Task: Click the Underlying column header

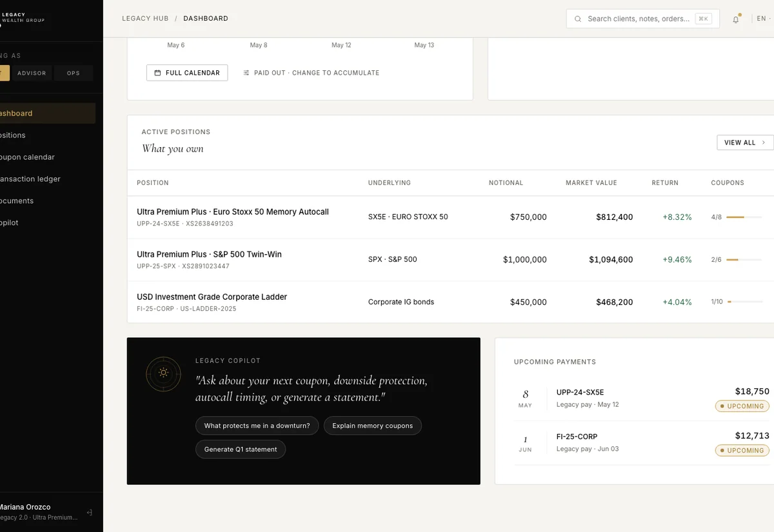Action: [390, 183]
